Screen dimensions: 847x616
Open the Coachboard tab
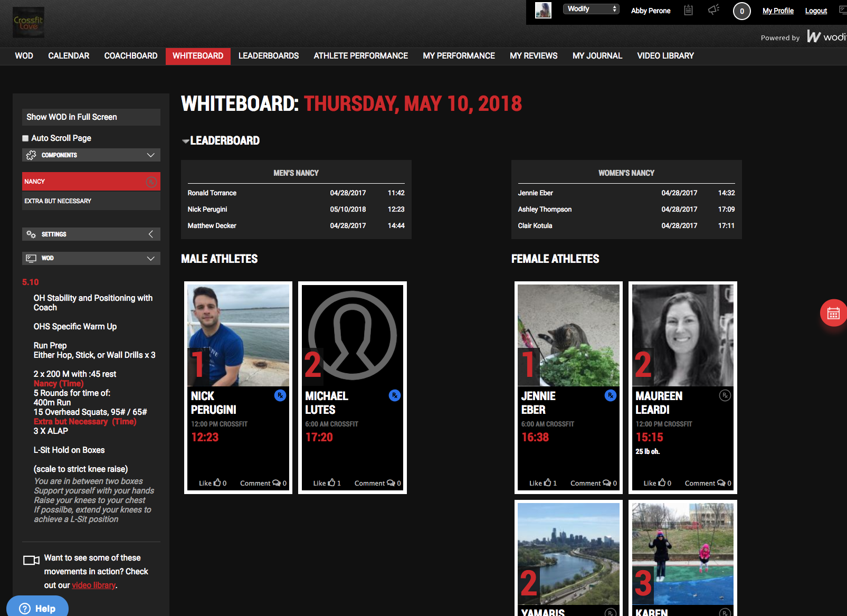point(131,56)
